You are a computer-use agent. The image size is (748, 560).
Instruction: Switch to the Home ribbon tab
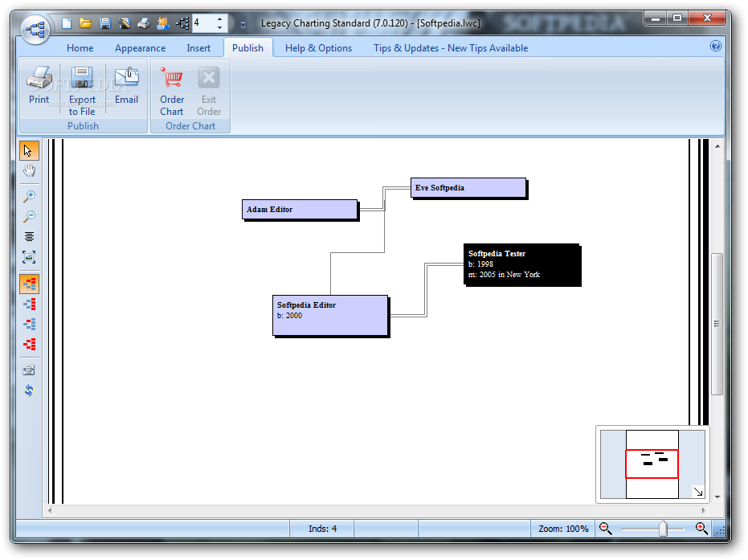coord(80,48)
